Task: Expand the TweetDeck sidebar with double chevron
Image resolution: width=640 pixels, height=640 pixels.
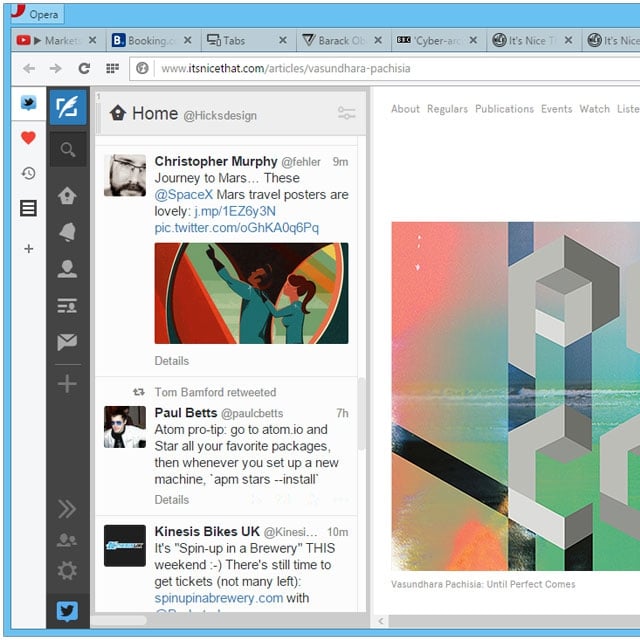Action: click(x=67, y=509)
